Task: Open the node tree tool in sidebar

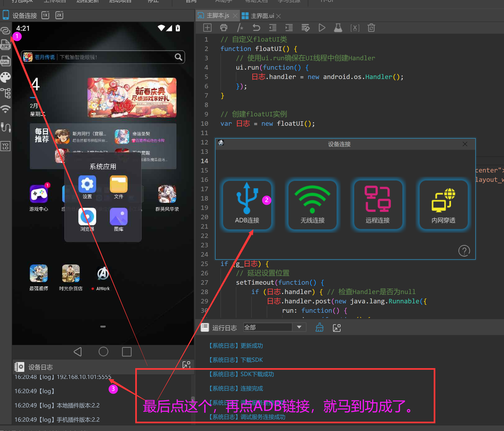Action: click(5, 93)
